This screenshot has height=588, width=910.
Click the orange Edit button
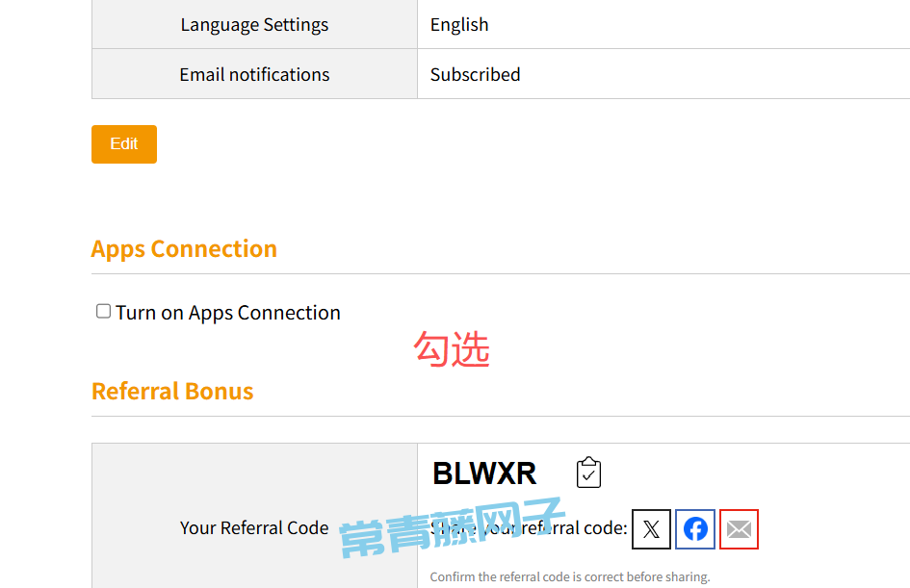pos(124,144)
